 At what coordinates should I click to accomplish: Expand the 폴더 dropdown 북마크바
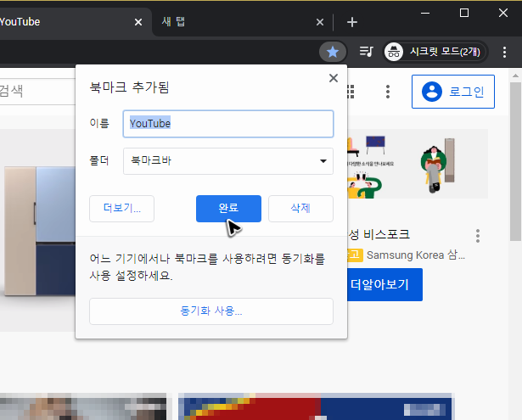point(228,161)
